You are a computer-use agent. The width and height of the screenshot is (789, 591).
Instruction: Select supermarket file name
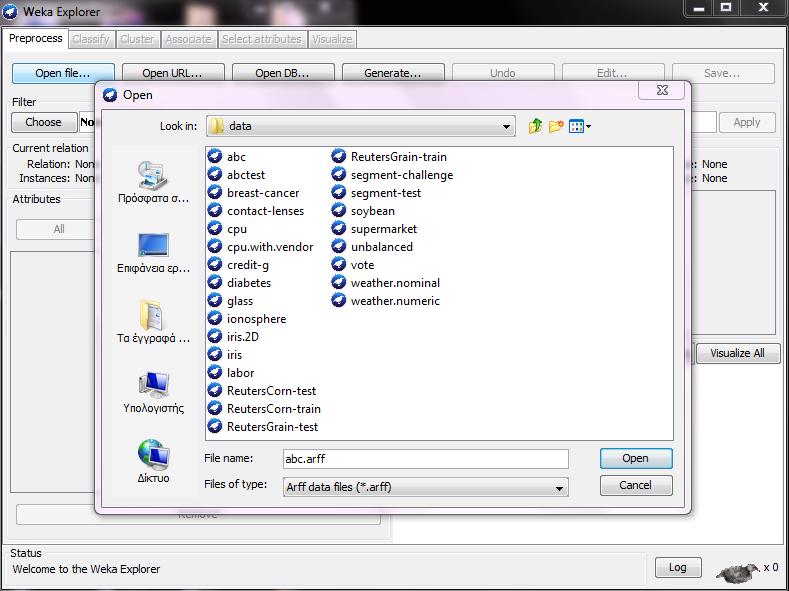coord(384,229)
